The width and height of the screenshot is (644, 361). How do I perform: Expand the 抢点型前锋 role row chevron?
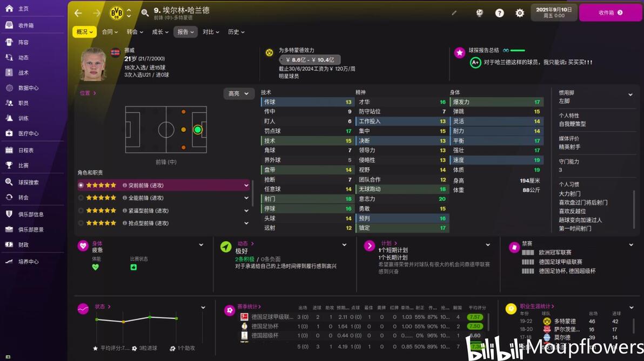(x=246, y=223)
